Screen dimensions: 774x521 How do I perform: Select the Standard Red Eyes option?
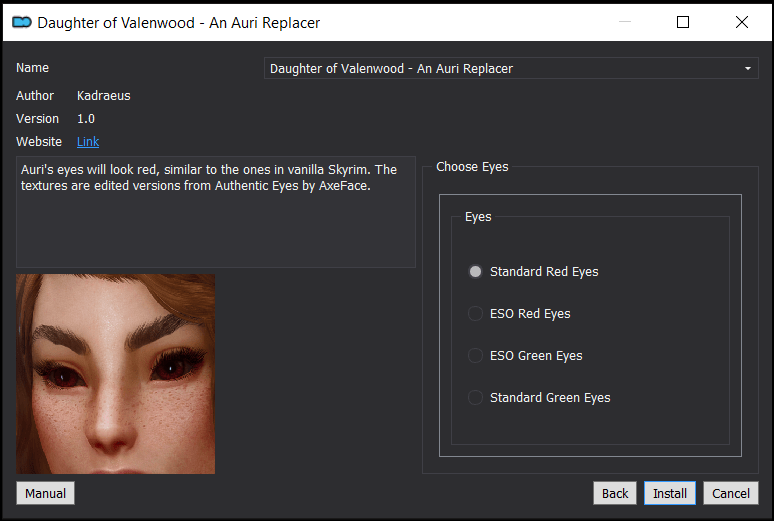(x=533, y=272)
